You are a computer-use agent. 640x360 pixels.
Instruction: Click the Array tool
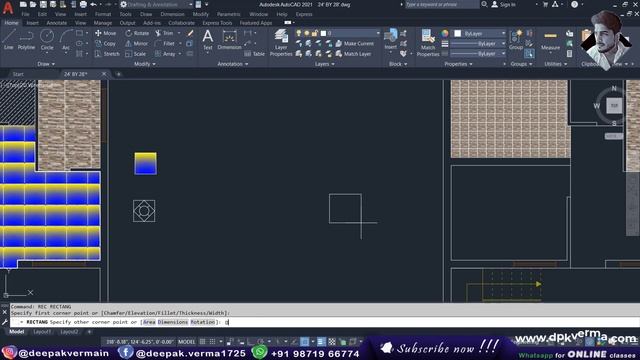165,53
